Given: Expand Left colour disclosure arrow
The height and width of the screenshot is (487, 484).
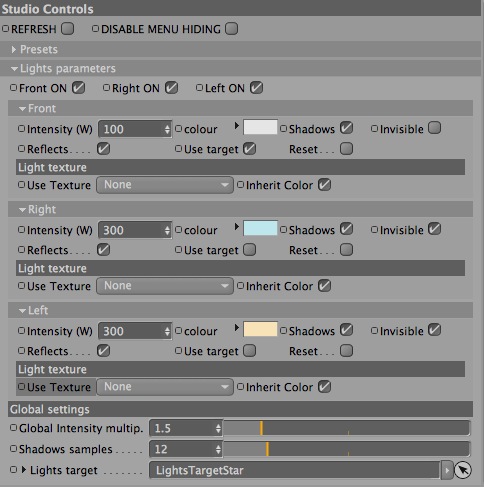Looking at the screenshot, I should pos(236,328).
